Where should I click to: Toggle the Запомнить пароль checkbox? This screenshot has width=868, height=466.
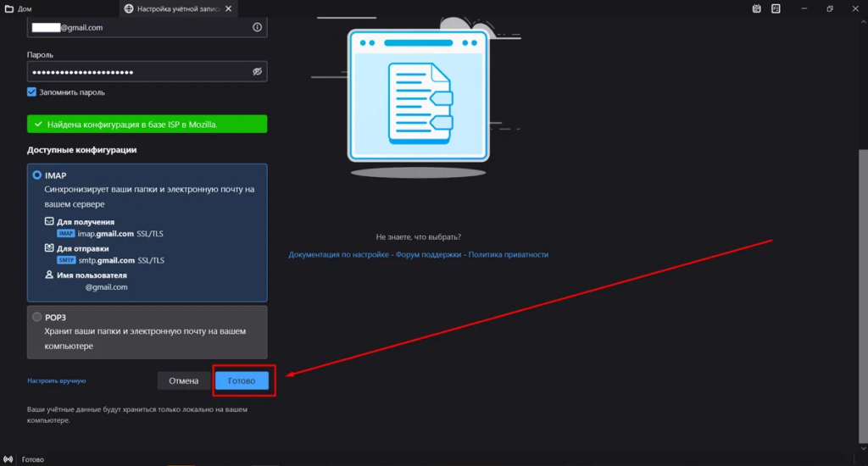coord(31,92)
